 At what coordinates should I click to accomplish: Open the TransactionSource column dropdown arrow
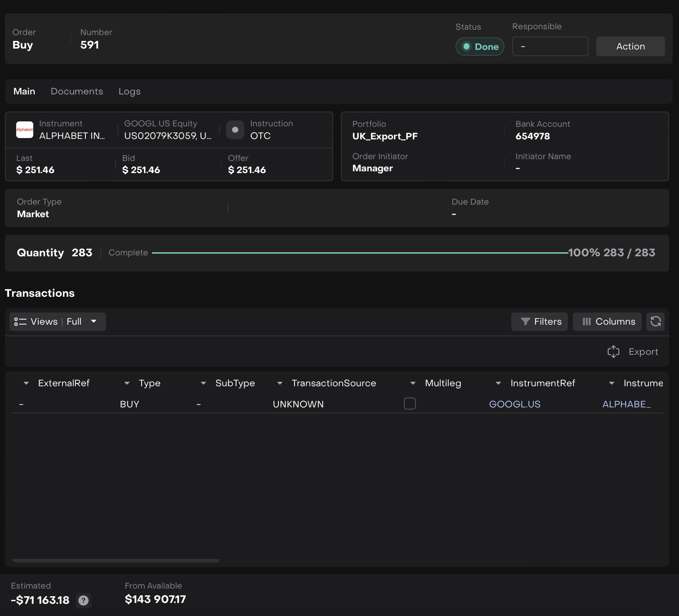(x=280, y=383)
